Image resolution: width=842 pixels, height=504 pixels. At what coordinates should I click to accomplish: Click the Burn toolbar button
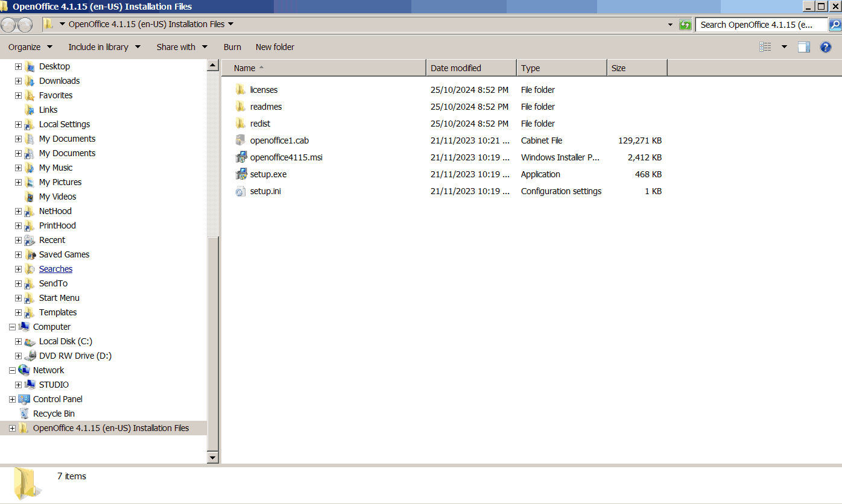(x=232, y=47)
